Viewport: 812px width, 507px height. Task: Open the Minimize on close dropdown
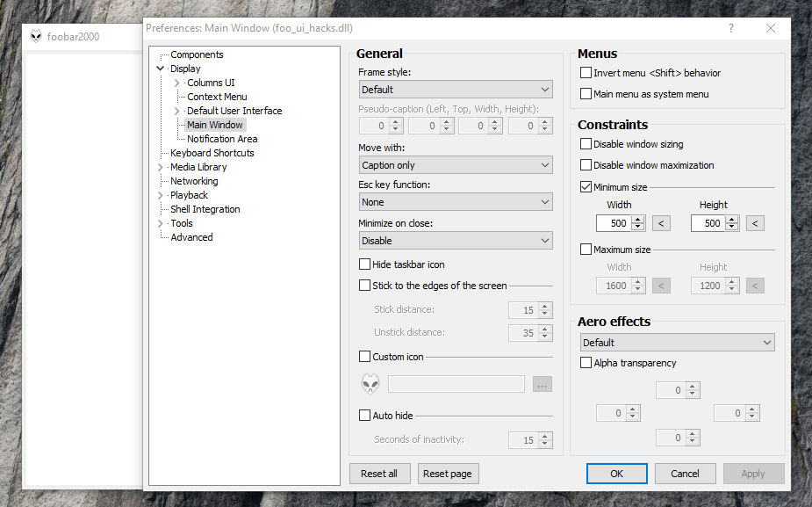coord(456,241)
